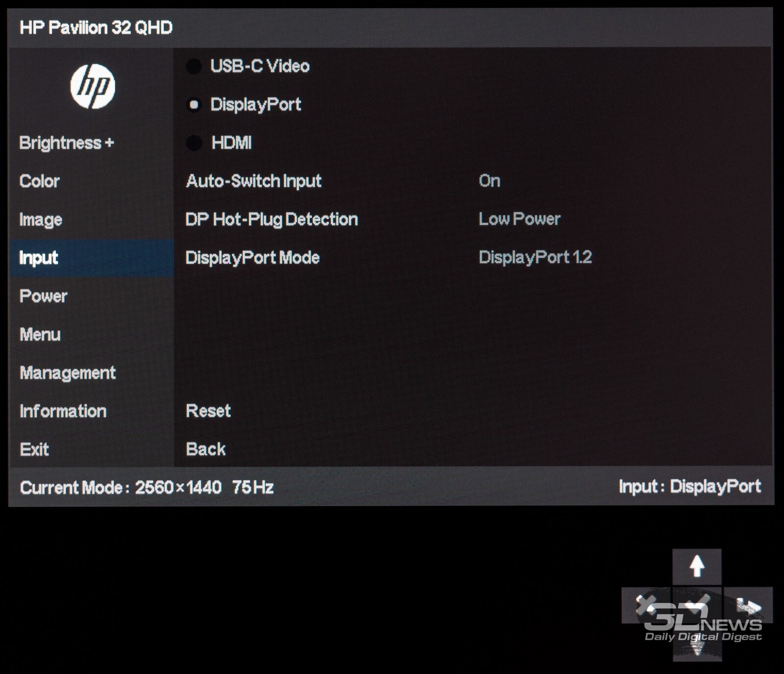
Task: Click the HP Pavilion 32 QHD title
Action: click(x=96, y=28)
